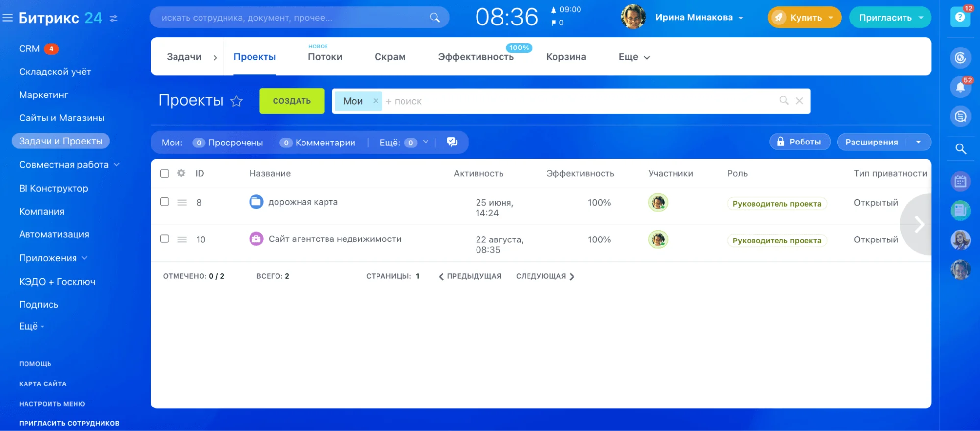Click the magnifier icon in the top search bar
980x431 pixels.
pos(435,18)
